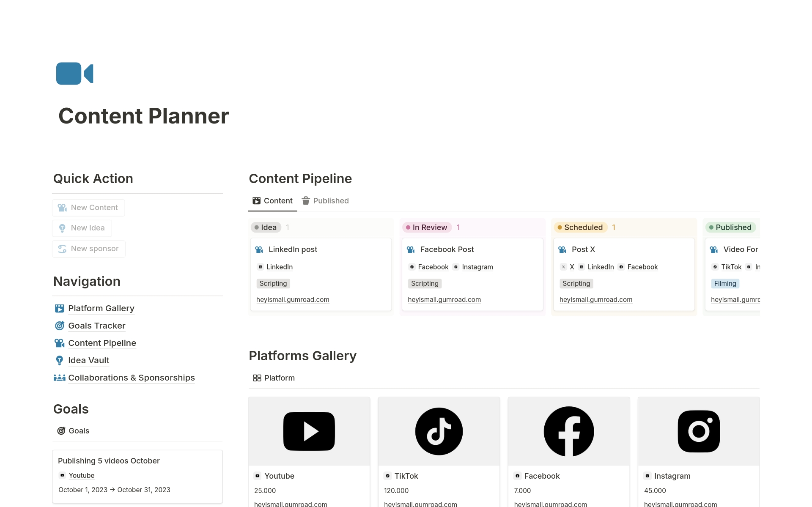The height and width of the screenshot is (507, 812).
Task: Click the Scripting tag on Post X
Action: click(x=576, y=283)
